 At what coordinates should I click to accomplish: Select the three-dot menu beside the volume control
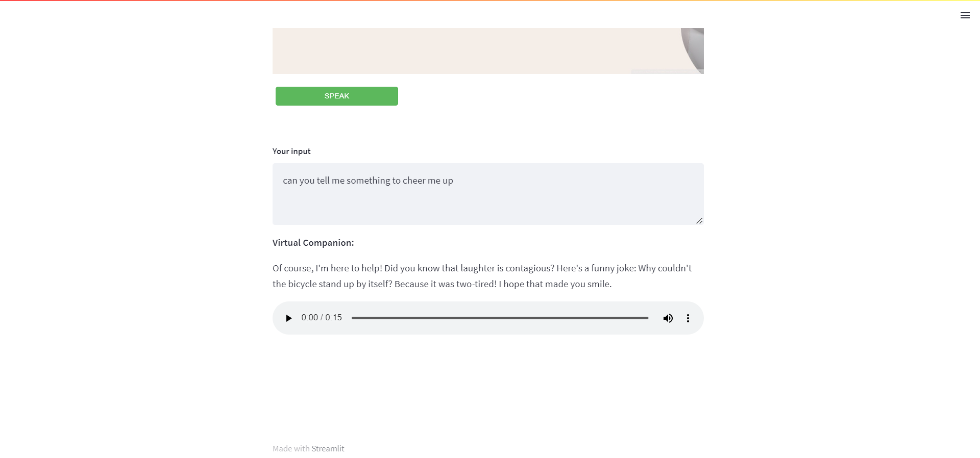point(688,318)
